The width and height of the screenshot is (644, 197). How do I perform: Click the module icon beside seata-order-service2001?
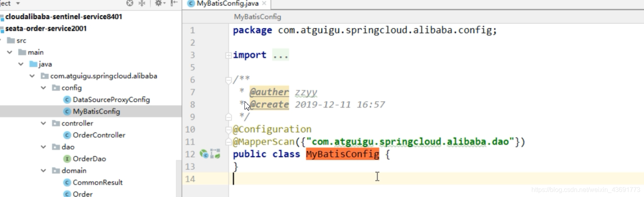[x=2, y=29]
